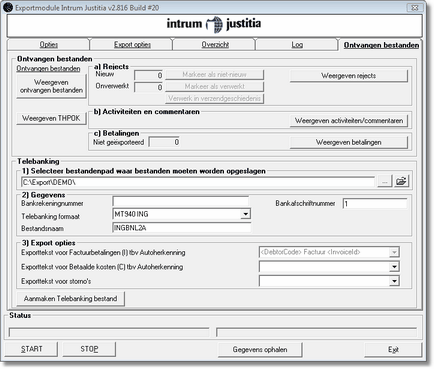This screenshot has width=434, height=369.
Task: Switch to the Opties tab
Action: click(49, 44)
